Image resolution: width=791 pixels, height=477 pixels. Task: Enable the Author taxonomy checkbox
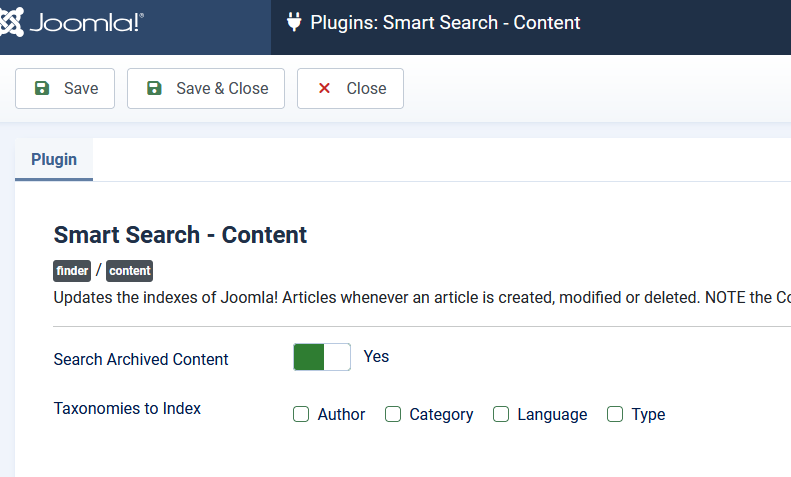tap(301, 414)
